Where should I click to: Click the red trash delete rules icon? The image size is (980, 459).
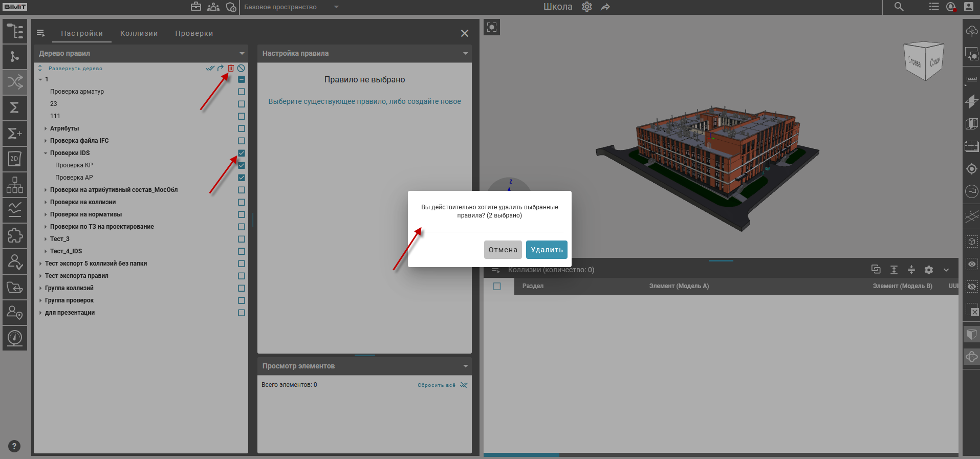(231, 68)
